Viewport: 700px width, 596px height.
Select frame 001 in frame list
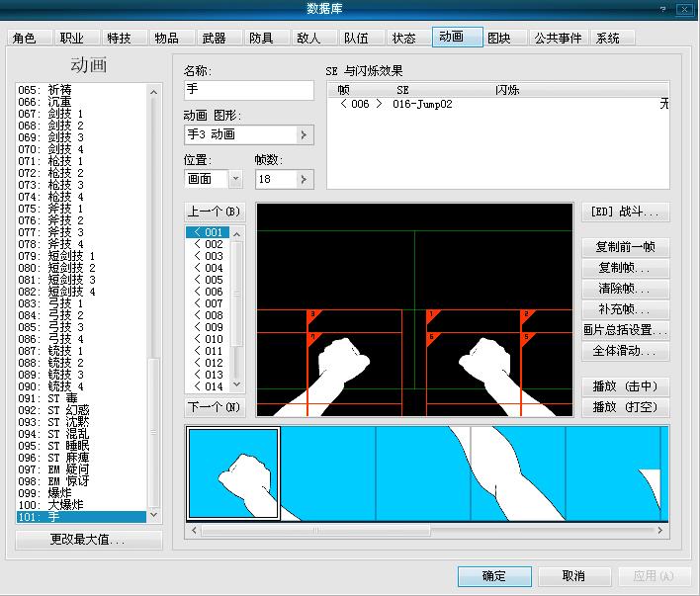point(208,232)
